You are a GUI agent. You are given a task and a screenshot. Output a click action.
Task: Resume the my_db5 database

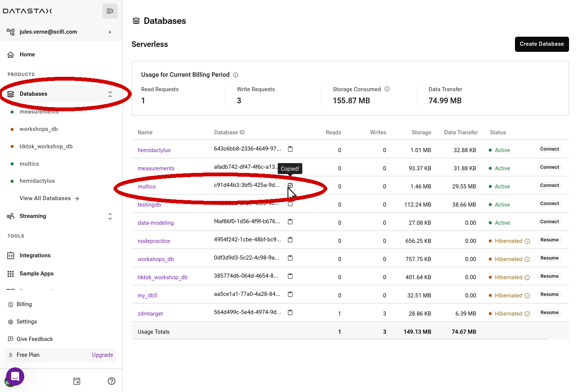(x=549, y=294)
